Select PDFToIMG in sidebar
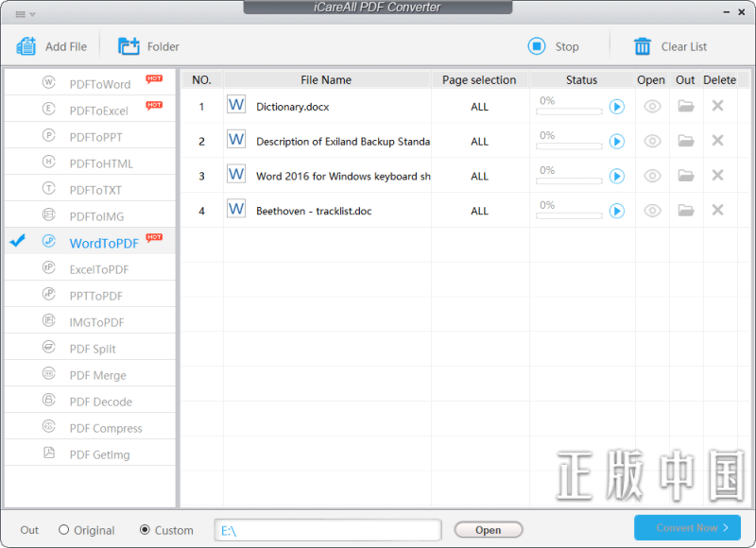The height and width of the screenshot is (548, 756). point(90,215)
